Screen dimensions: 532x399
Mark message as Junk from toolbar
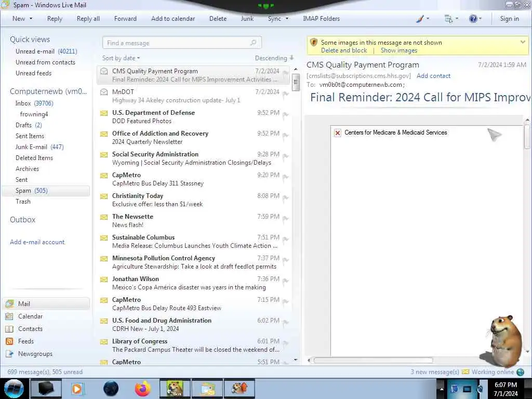[x=247, y=19]
